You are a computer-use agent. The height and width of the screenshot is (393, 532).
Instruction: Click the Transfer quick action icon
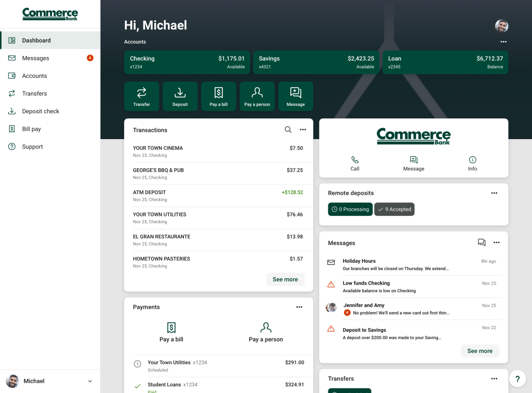click(x=141, y=93)
